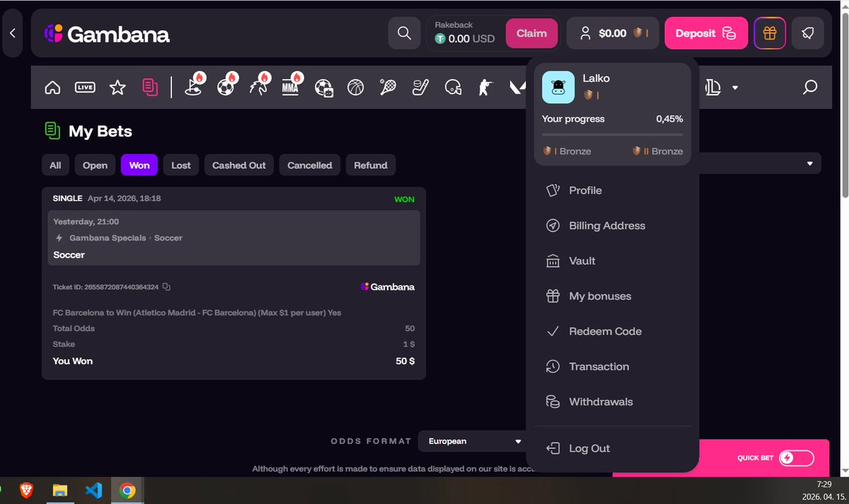The image size is (849, 504).
Task: Claim the rakeback reward
Action: click(531, 33)
